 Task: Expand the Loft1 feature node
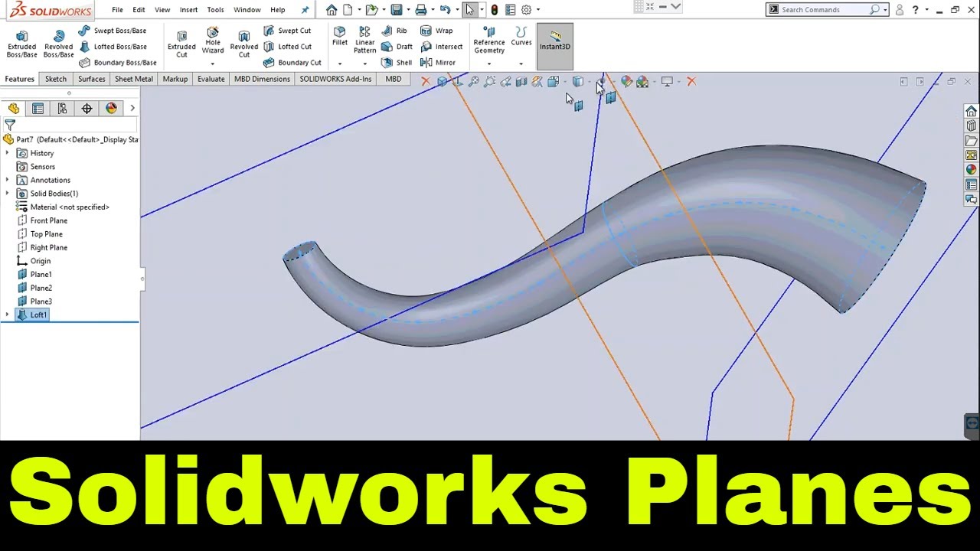[8, 315]
